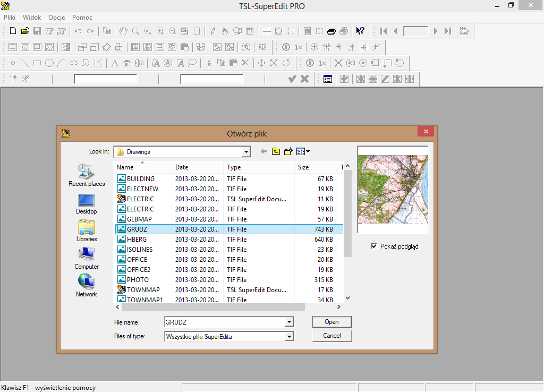Open the Opcje menu
This screenshot has height=392, width=544.
click(x=56, y=18)
